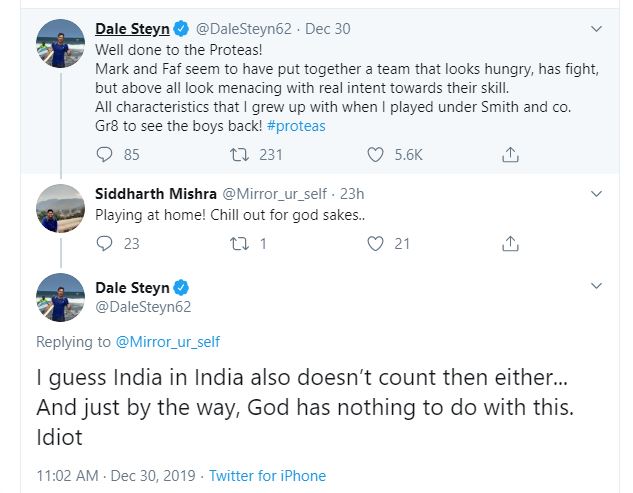Reply to Siddharth Mishra's tweet
Image resolution: width=633 pixels, height=493 pixels.
click(105, 242)
